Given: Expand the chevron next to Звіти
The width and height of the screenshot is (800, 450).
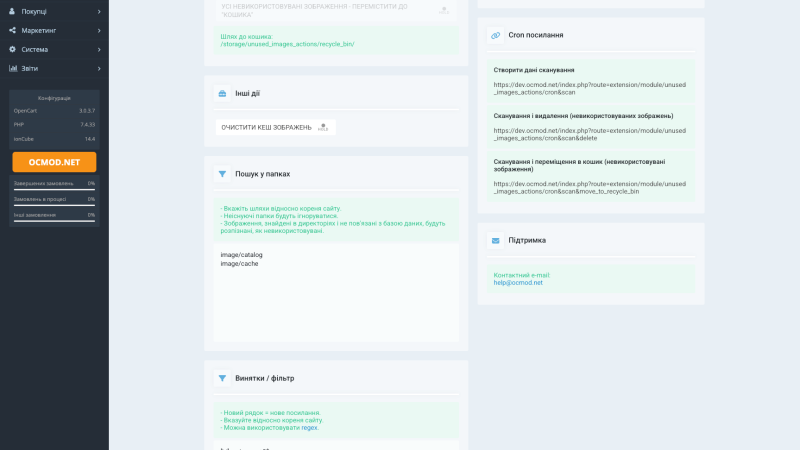Looking at the screenshot, I should click(99, 68).
